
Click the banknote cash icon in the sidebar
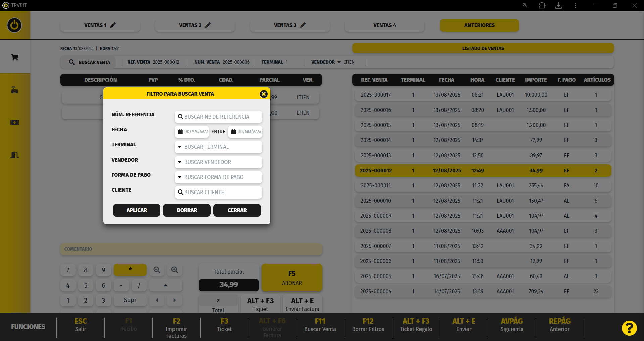click(x=15, y=122)
